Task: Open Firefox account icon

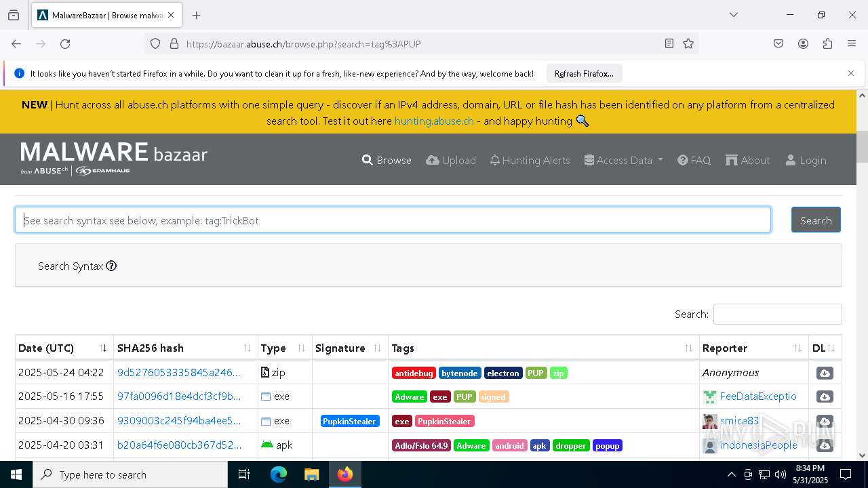Action: (x=803, y=43)
